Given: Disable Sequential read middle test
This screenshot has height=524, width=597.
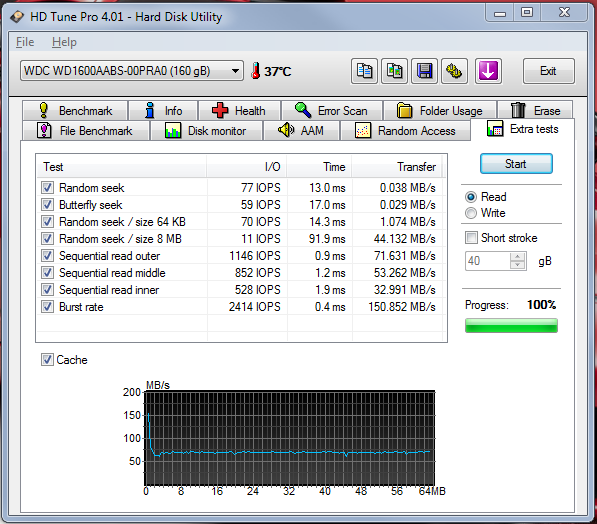Looking at the screenshot, I should (47, 273).
